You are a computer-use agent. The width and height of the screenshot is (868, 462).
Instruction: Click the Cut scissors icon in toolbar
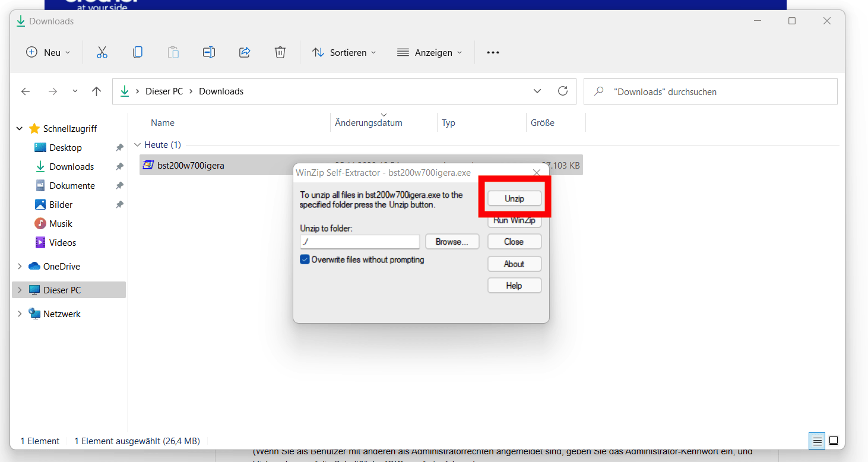[102, 52]
